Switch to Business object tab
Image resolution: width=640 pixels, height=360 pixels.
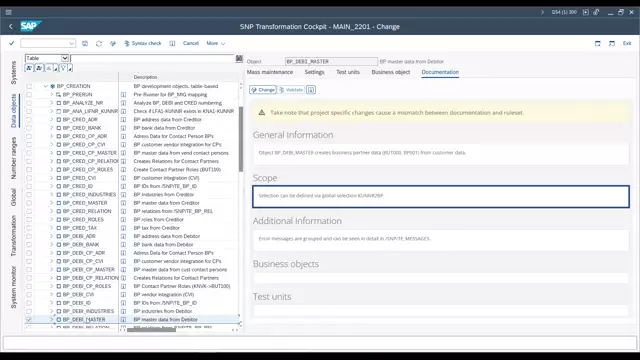tap(391, 72)
